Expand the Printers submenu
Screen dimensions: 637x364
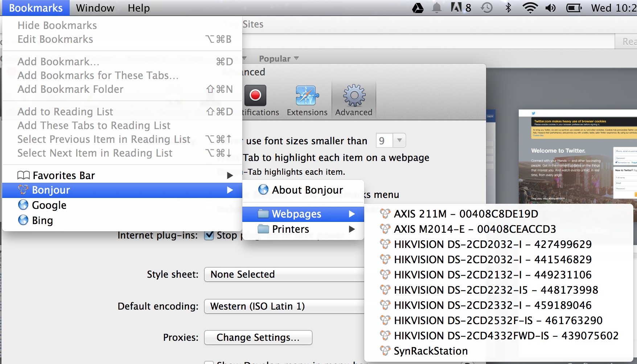[x=303, y=229]
